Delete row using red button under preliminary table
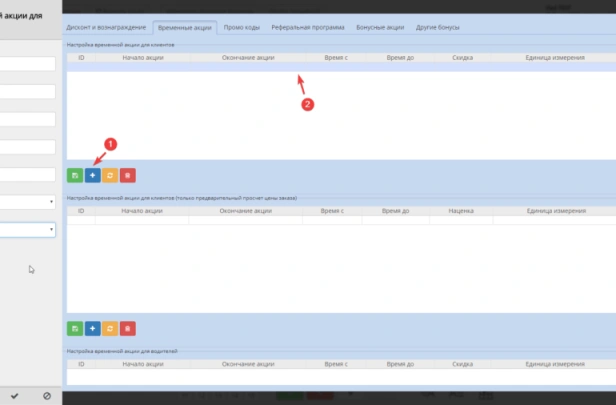 128,328
